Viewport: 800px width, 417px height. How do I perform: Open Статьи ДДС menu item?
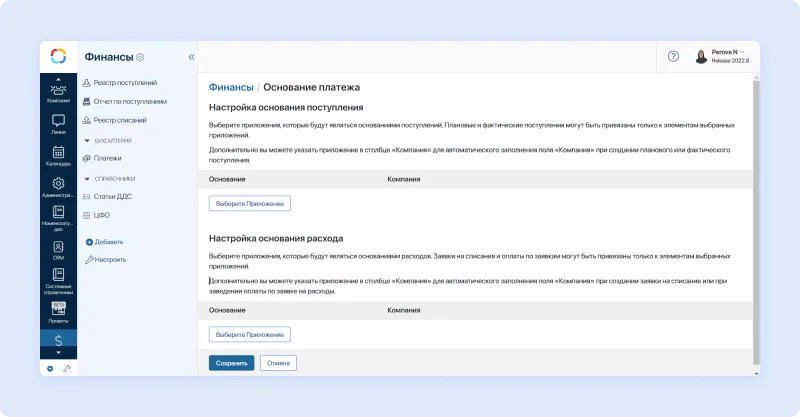tap(113, 197)
